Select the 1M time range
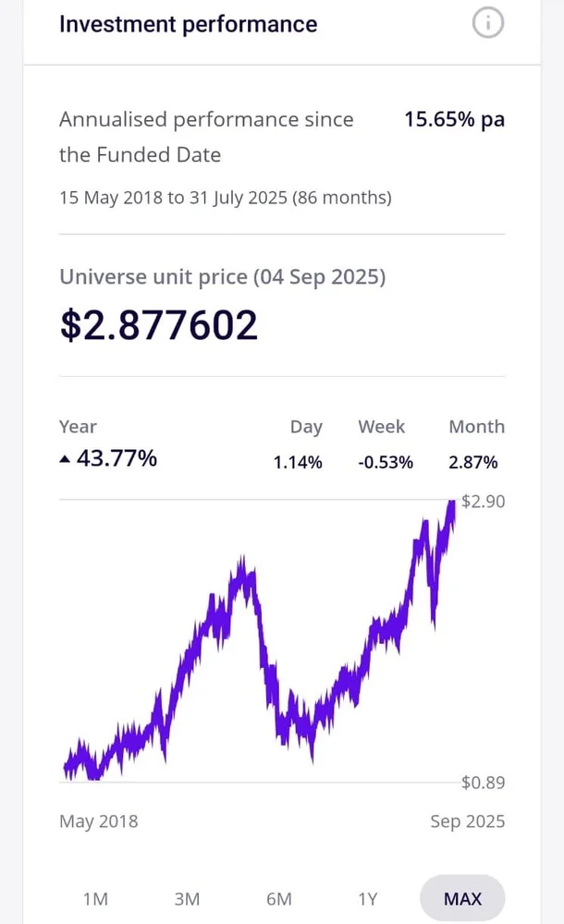 point(95,899)
